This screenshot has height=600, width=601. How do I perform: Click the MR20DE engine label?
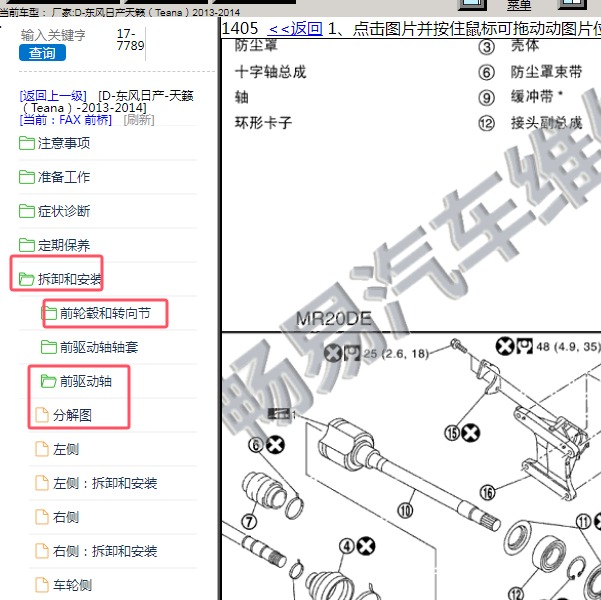coord(334,319)
